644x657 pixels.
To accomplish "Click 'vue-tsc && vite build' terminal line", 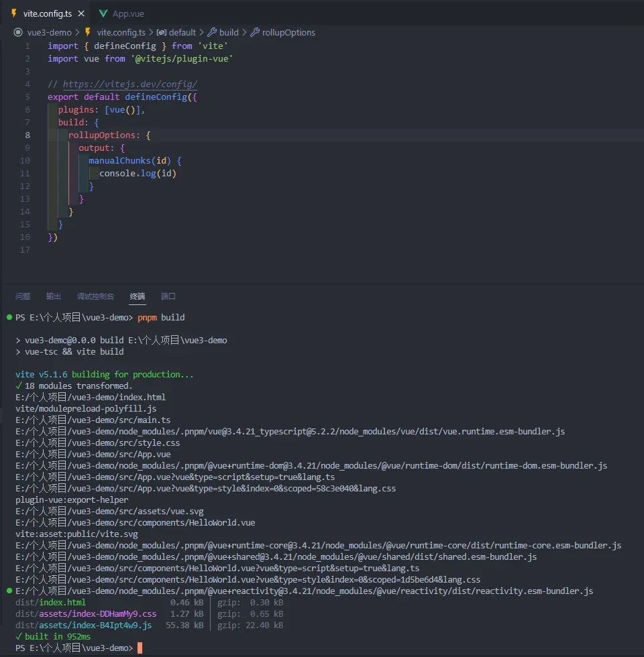I will [74, 351].
